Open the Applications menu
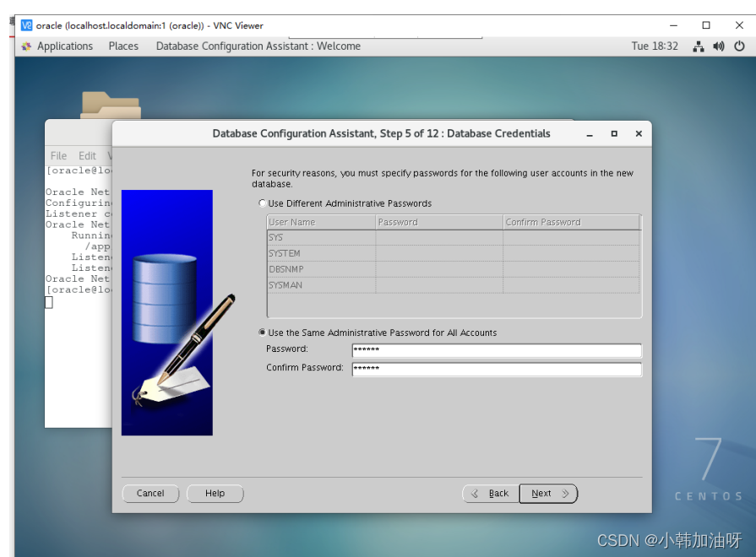This screenshot has height=557, width=756. 64,46
